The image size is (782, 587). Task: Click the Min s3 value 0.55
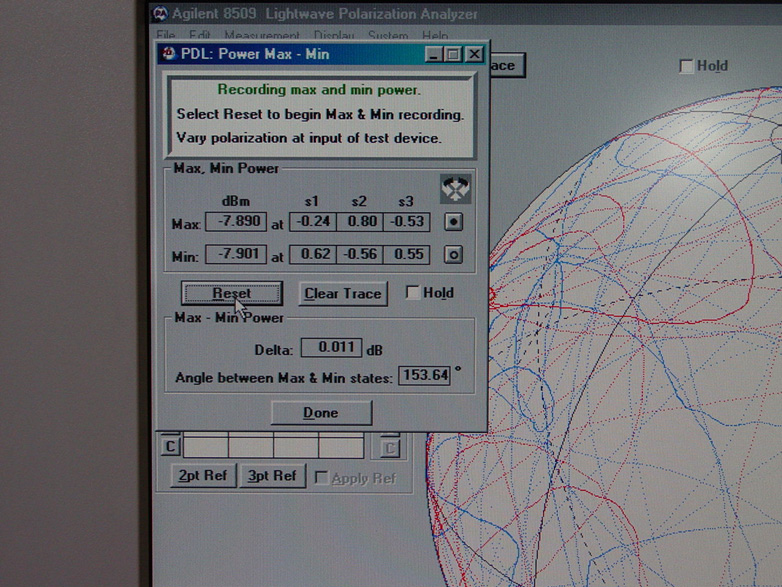point(406,254)
